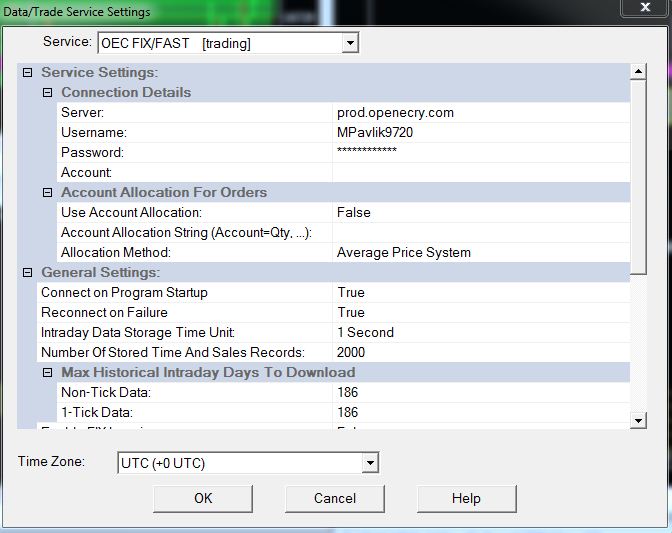Collapse the General Settings section
Screen dimensions: 672x533
click(27, 272)
